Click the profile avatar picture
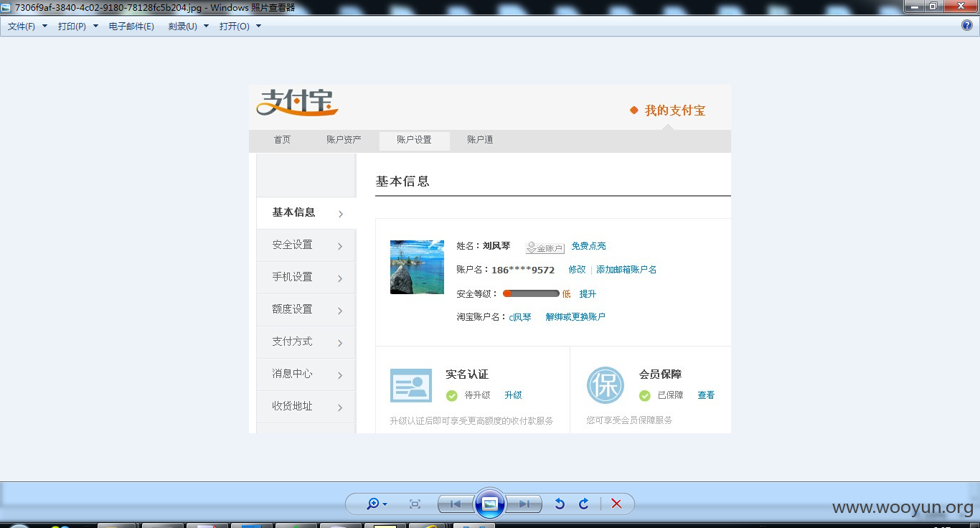This screenshot has height=528, width=980. tap(417, 267)
